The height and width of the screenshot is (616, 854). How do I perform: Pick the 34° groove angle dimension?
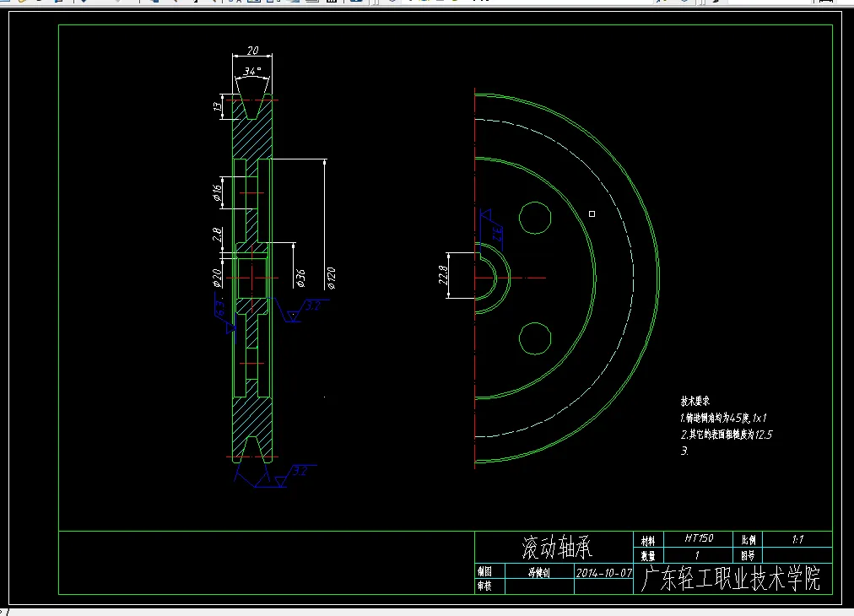point(252,72)
